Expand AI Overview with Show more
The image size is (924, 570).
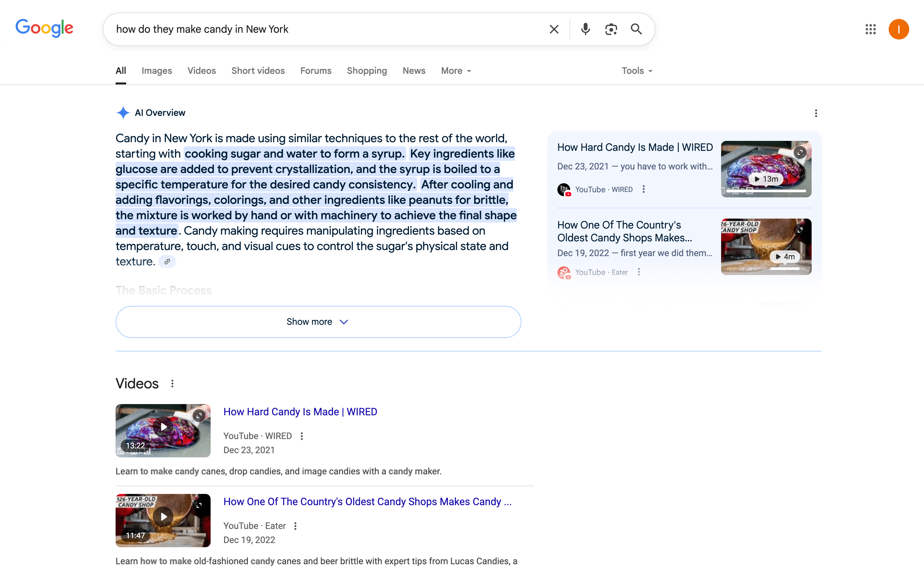pos(318,322)
